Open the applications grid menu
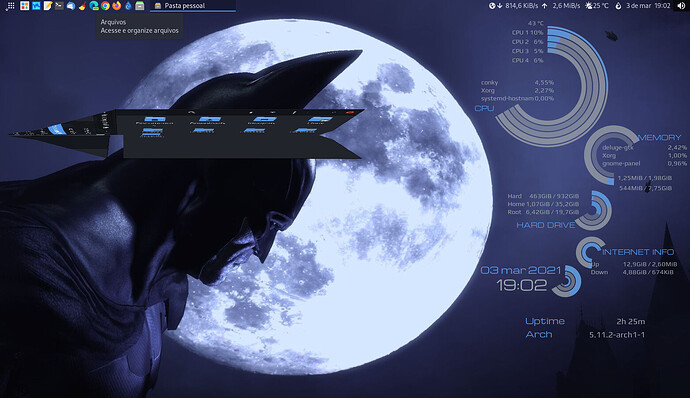Screen dimensions: 690x398 tap(11, 6)
